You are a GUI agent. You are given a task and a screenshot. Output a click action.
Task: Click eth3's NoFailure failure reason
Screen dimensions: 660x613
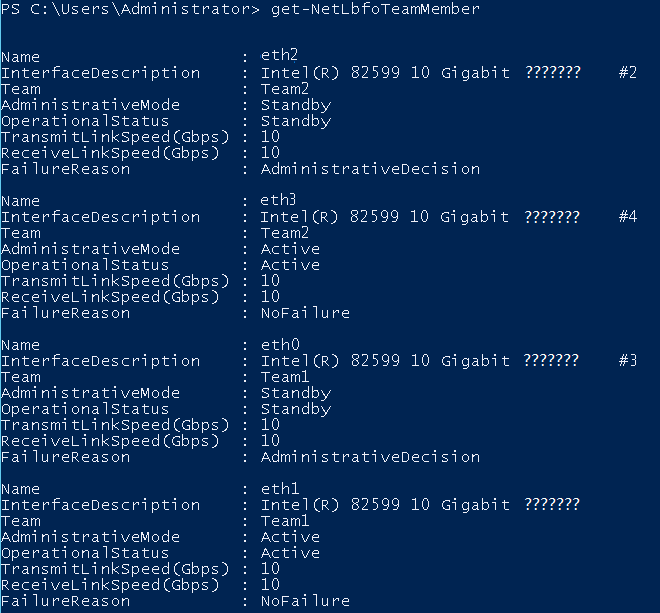click(x=305, y=313)
